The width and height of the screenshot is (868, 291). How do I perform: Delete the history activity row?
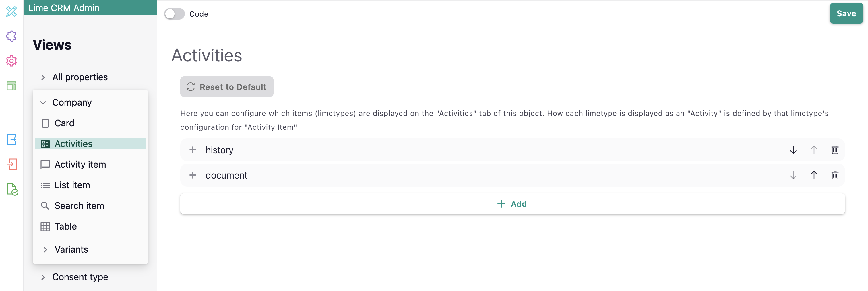[835, 150]
